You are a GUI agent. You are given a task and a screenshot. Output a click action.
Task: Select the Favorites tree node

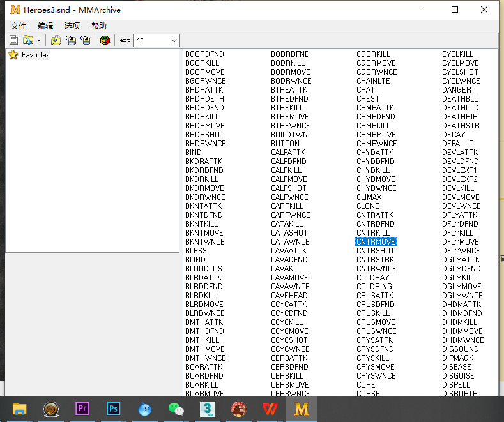click(35, 55)
